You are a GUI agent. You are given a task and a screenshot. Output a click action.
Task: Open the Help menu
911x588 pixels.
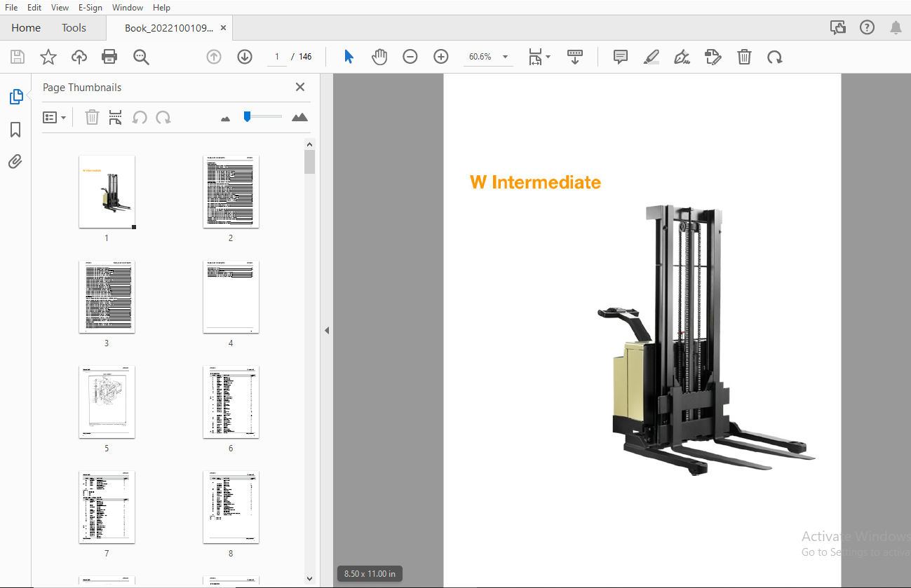tap(161, 8)
